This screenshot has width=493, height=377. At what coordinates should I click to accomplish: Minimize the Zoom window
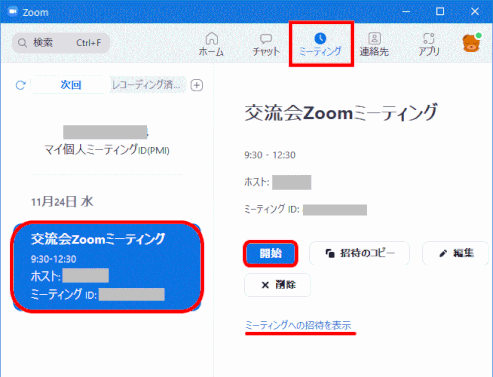(x=406, y=12)
